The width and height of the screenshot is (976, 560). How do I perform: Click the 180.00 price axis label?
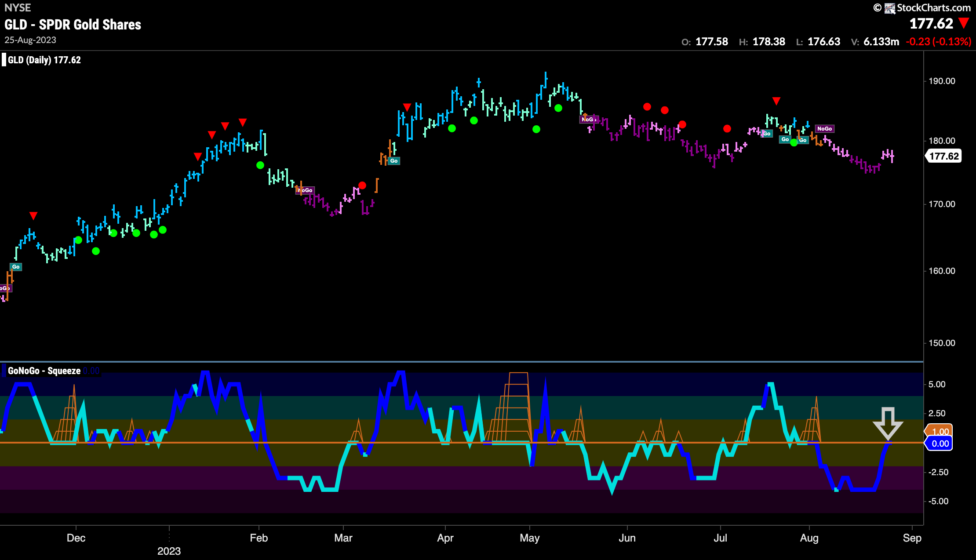coord(942,141)
